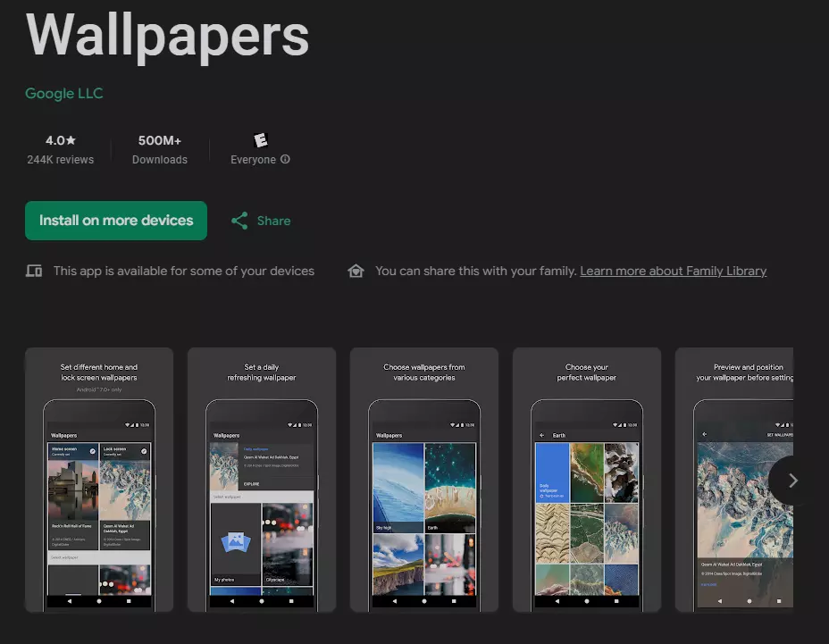Open the Google LLC developer page
The width and height of the screenshot is (829, 644).
click(64, 93)
